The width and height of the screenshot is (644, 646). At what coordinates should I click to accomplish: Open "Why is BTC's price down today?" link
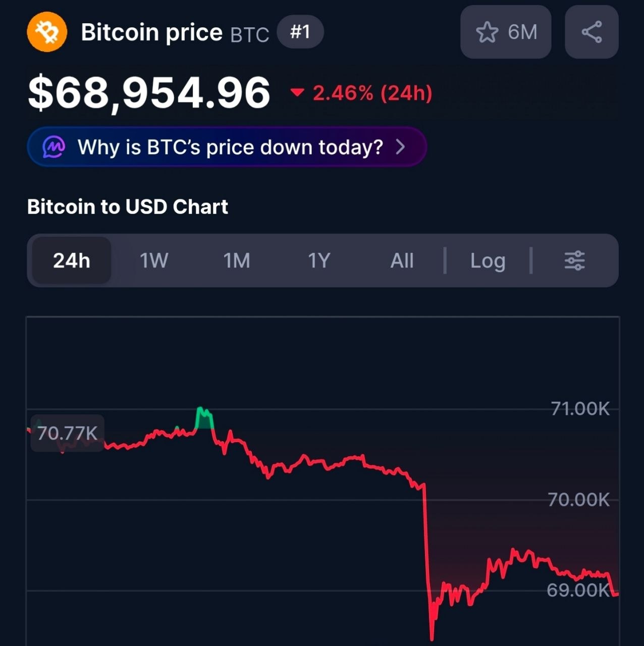230,147
